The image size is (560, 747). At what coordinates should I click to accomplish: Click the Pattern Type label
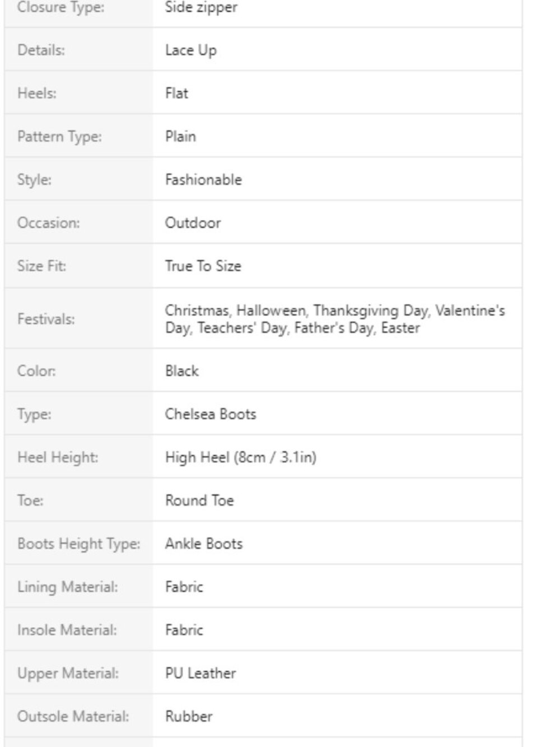[59, 136]
